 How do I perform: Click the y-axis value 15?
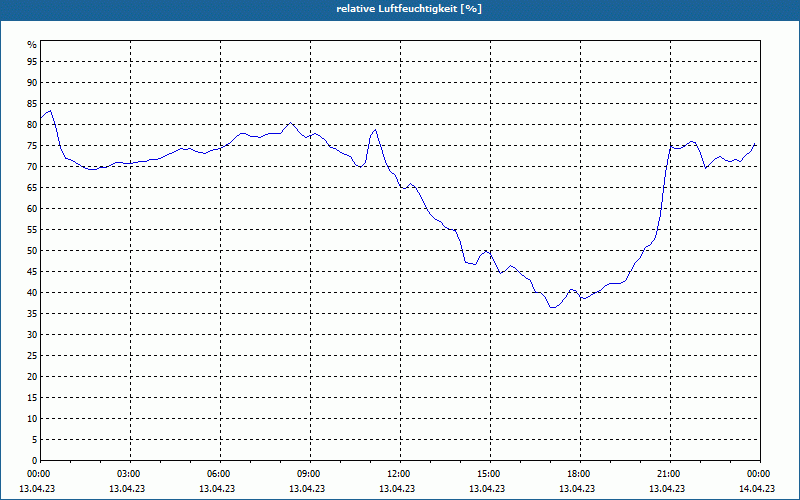click(32, 398)
